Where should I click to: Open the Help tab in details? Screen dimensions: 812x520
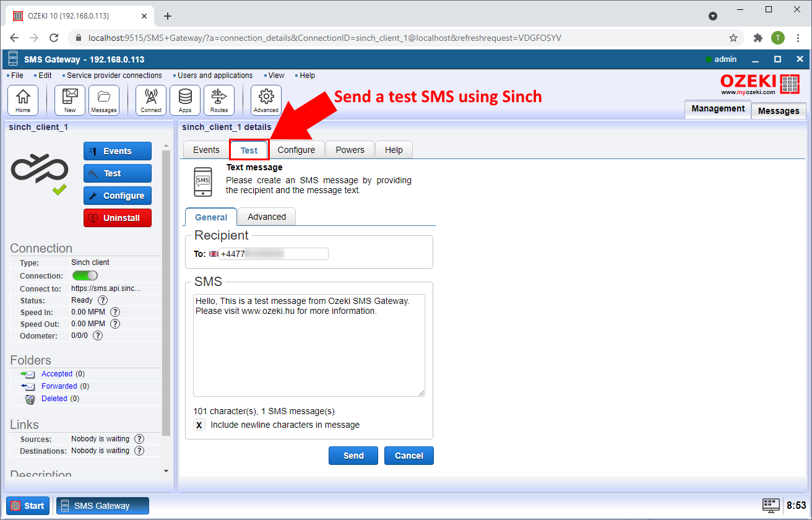(x=394, y=150)
